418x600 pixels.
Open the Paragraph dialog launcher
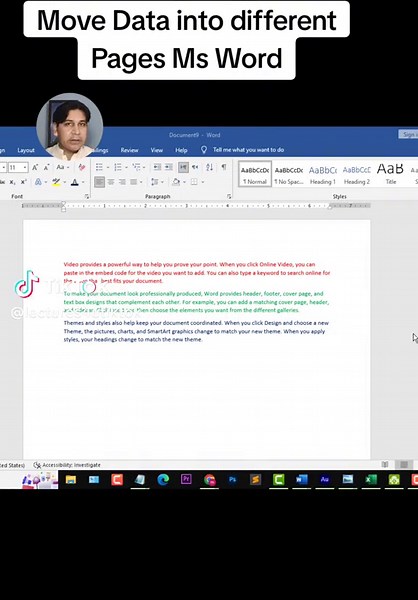pos(229,197)
